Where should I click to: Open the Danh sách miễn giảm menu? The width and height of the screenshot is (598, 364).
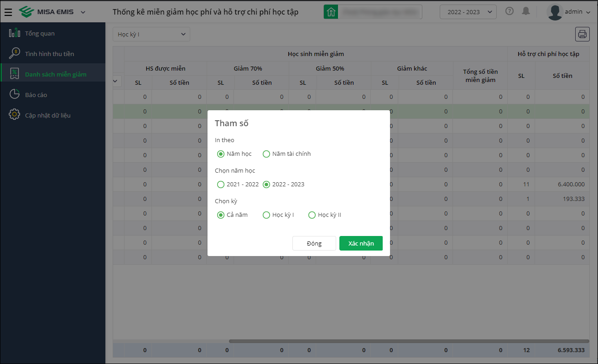point(56,74)
